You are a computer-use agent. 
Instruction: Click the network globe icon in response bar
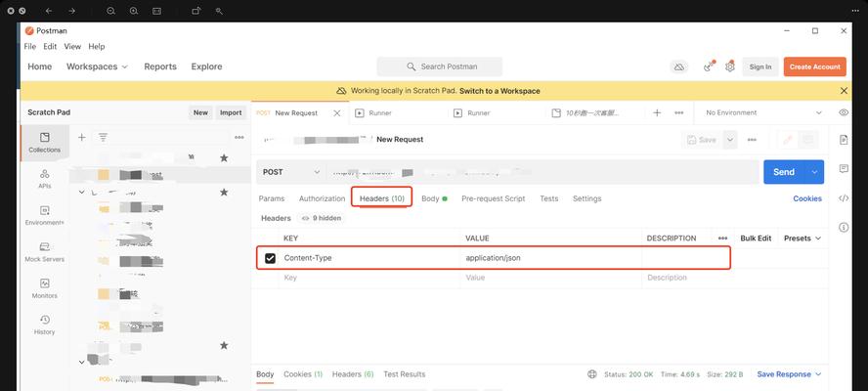pos(592,374)
